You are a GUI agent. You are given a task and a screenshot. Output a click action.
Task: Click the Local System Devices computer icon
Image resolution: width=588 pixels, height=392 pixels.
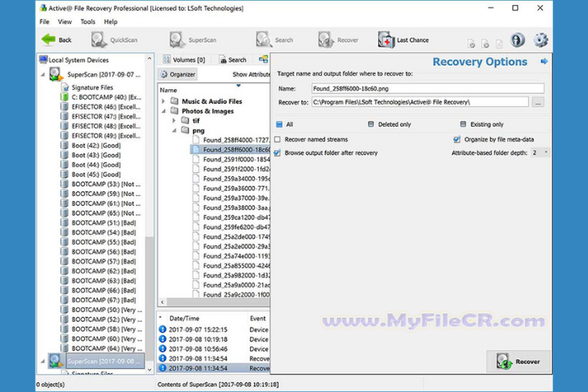[43, 60]
